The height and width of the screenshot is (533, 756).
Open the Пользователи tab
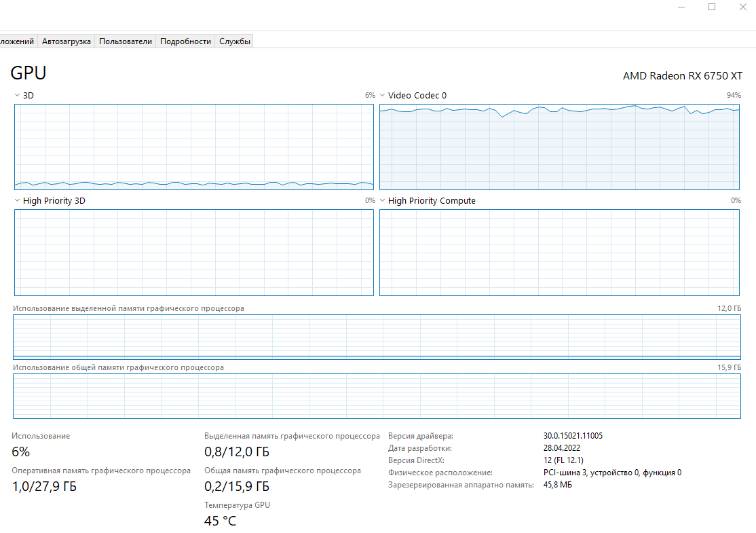[126, 41]
